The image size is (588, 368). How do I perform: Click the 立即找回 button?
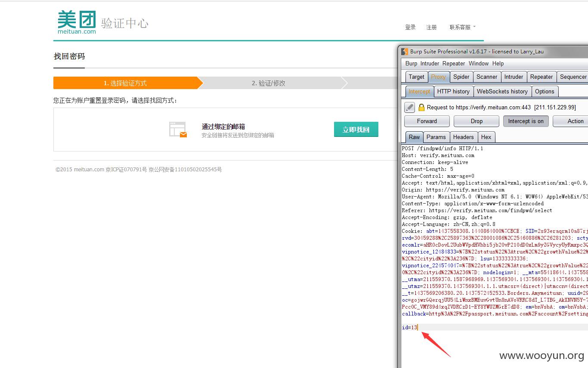click(x=356, y=130)
